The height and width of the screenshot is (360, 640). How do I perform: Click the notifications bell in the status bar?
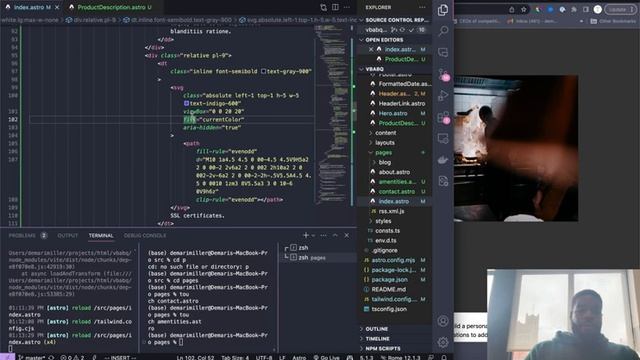(x=444, y=357)
